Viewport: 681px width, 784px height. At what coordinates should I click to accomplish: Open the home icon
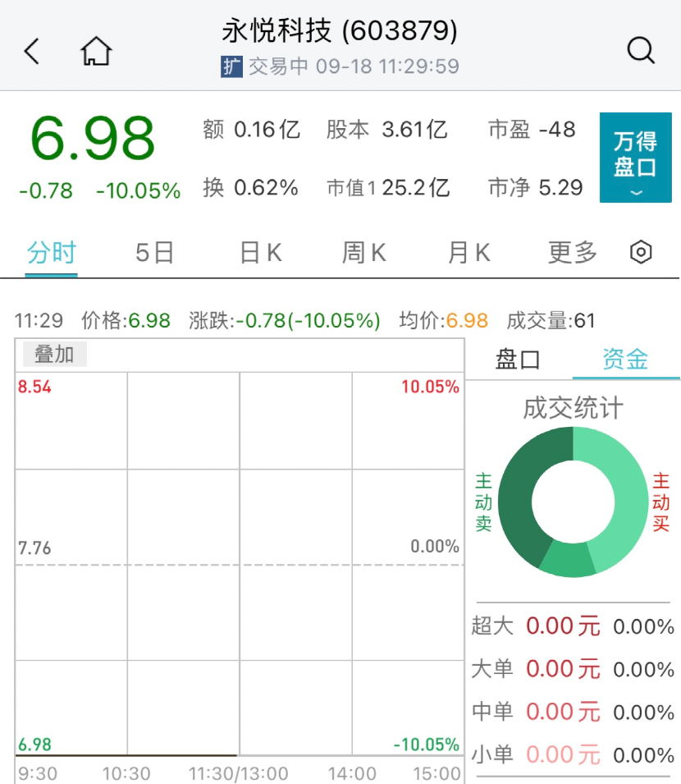click(x=96, y=51)
